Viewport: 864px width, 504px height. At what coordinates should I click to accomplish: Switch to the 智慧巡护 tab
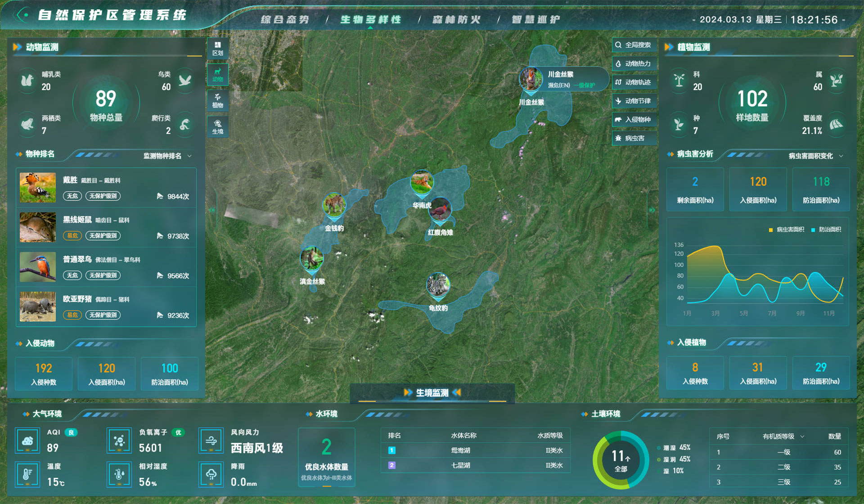535,19
